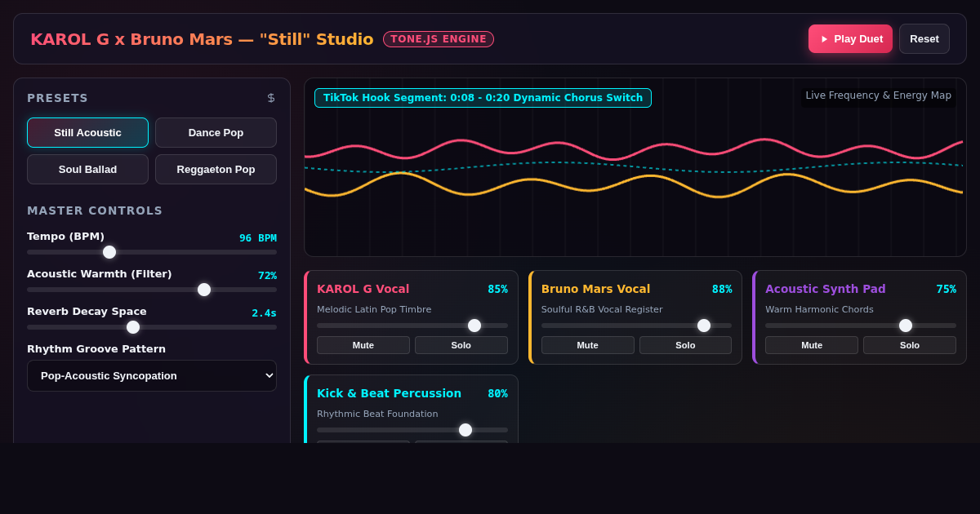This screenshot has height=514, width=980.
Task: Click the Melodic Latin Pop Timbre description
Action: [x=374, y=309]
